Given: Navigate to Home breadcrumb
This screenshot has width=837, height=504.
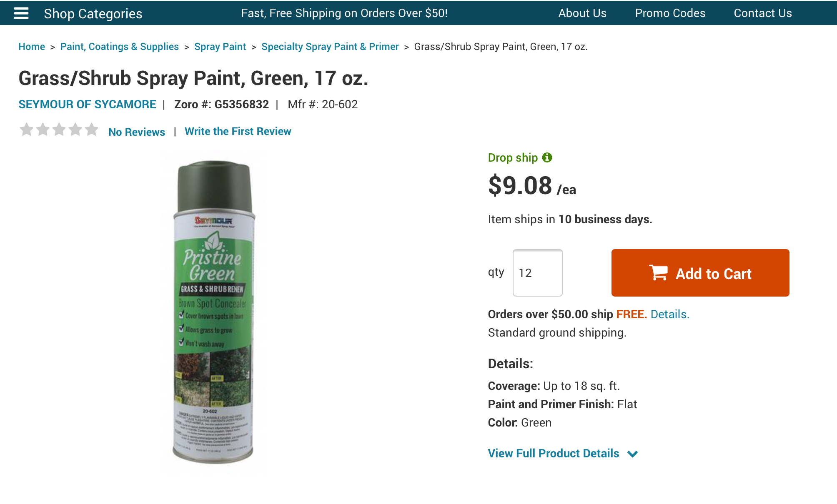Looking at the screenshot, I should [32, 47].
